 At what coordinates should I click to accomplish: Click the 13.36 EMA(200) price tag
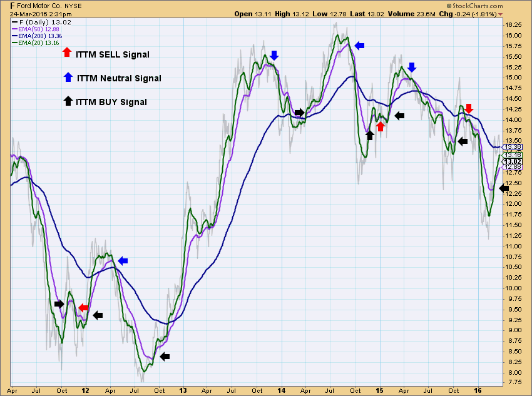coord(512,147)
